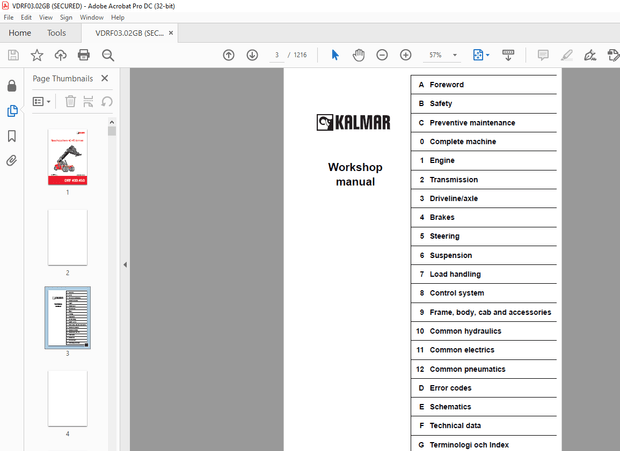
Task: Select the page 1 thumbnail
Action: tap(67, 157)
